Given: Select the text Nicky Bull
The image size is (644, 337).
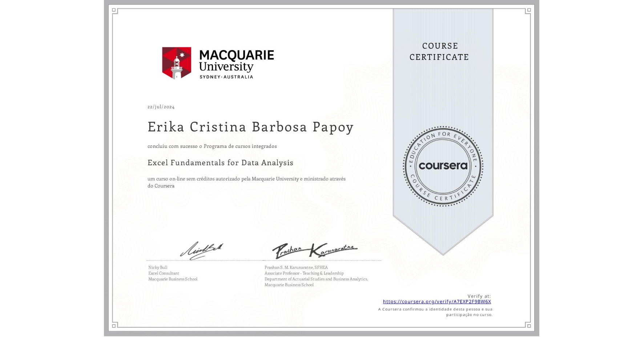Looking at the screenshot, I should coord(158,267).
